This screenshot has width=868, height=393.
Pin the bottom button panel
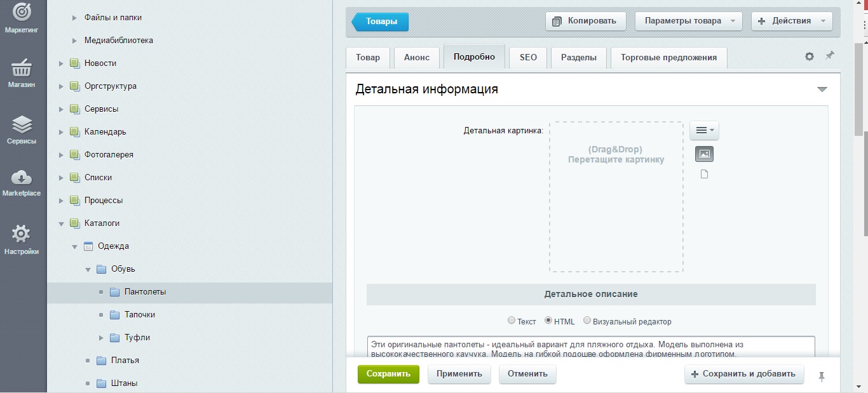[x=822, y=376]
